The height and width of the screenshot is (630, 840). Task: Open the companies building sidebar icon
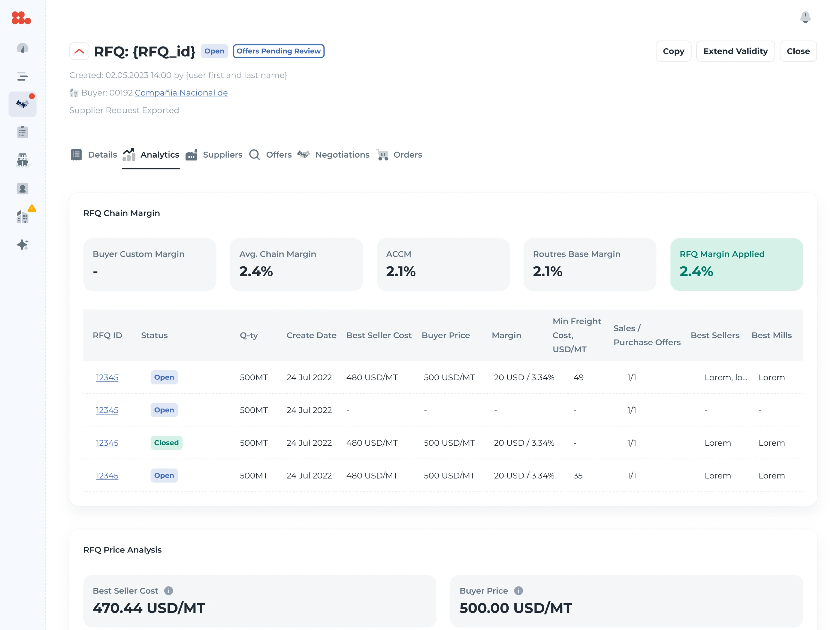22,217
